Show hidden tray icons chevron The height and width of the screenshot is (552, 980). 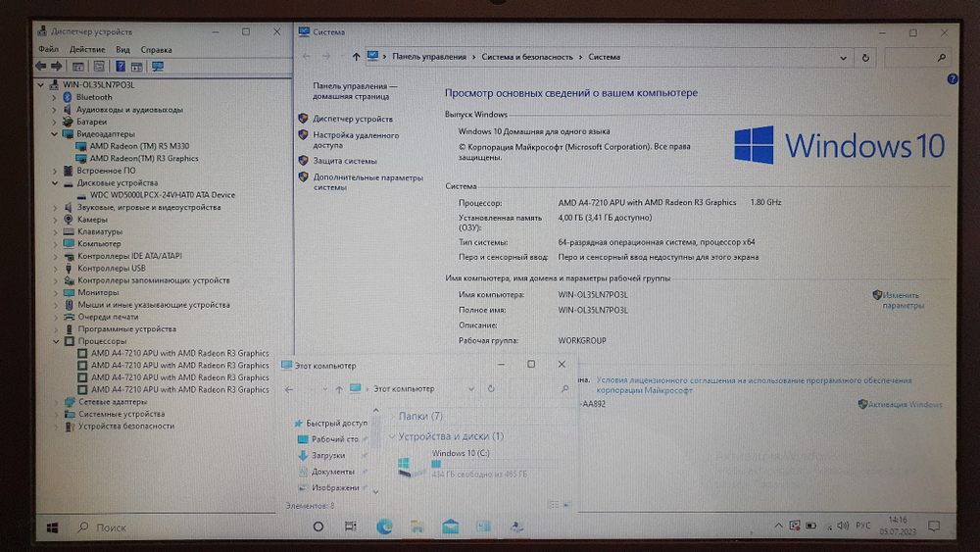[778, 526]
